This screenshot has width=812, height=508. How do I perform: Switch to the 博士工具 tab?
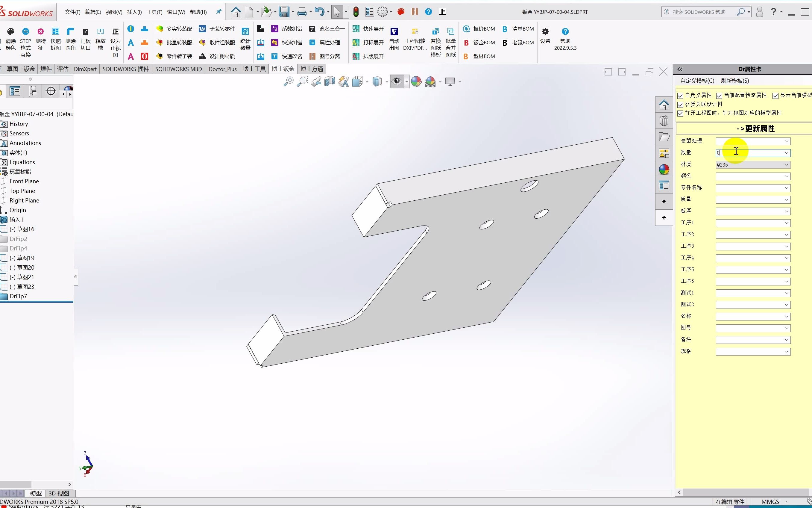click(254, 69)
